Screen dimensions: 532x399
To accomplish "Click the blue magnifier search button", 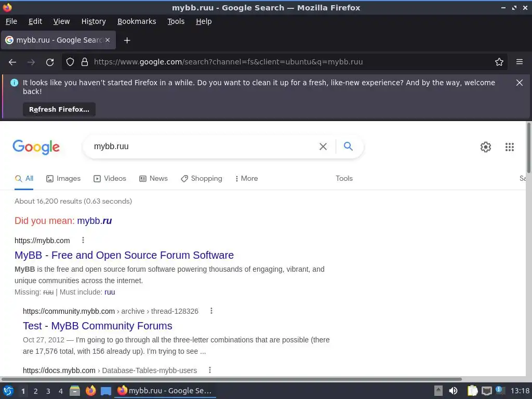I will pos(348,146).
